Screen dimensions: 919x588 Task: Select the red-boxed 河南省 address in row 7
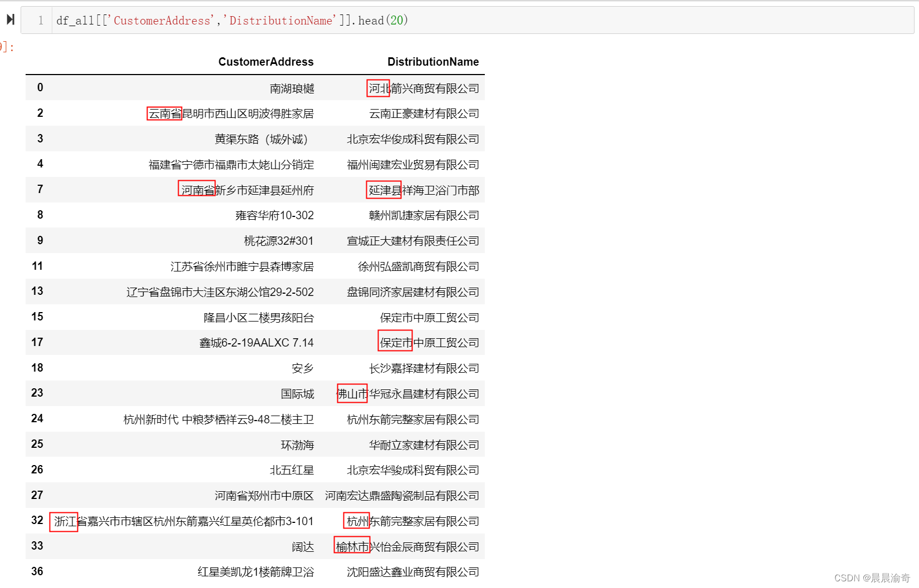coord(196,189)
